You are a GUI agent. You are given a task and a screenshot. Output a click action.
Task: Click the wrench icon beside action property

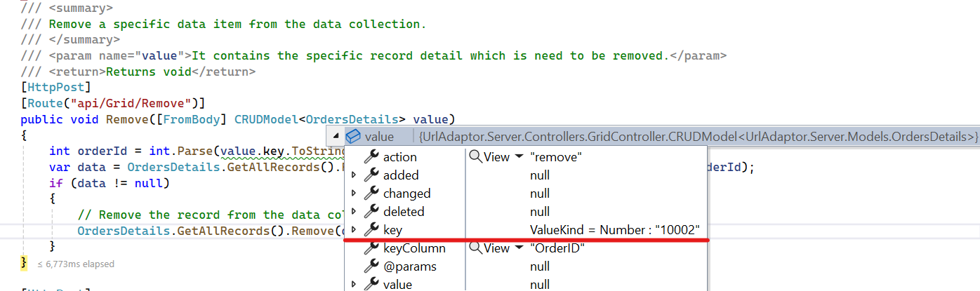(x=371, y=157)
